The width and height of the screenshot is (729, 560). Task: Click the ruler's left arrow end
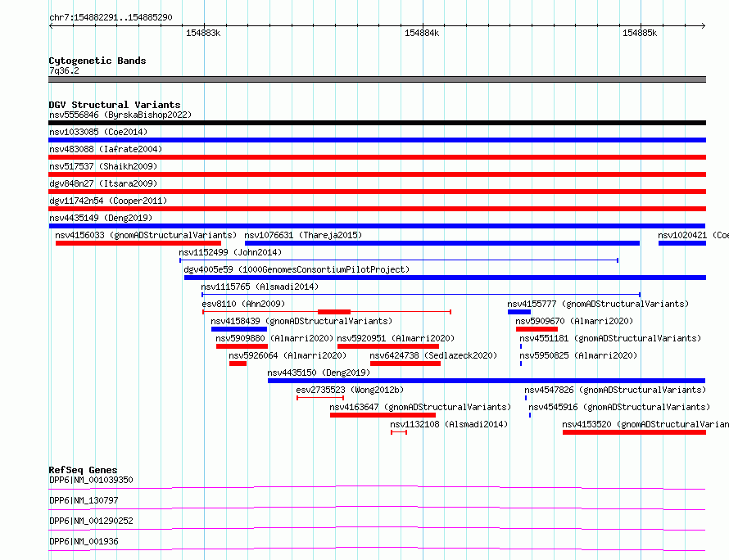[x=51, y=26]
